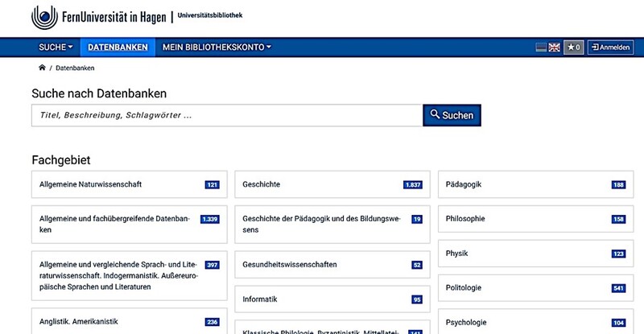644x334 pixels.
Task: Expand the MEIN BIBLIOTHEKSKONTO dropdown
Action: tap(217, 47)
